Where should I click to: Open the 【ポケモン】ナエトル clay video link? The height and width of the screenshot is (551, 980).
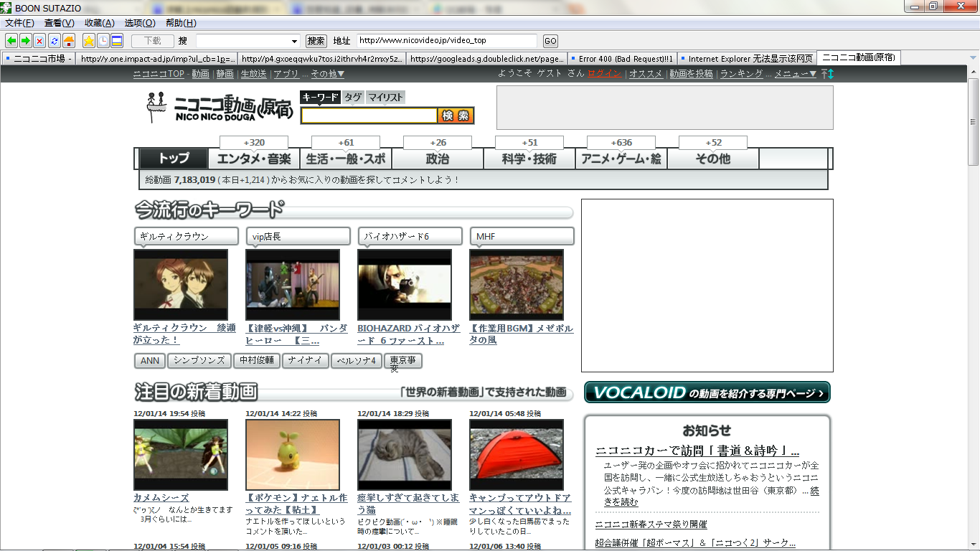[296, 504]
